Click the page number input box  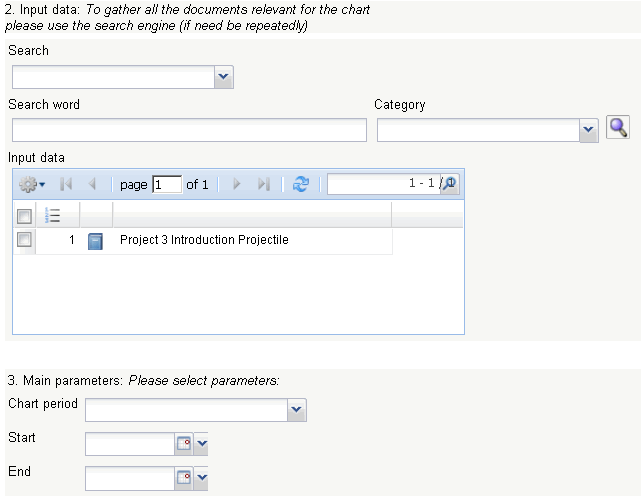(166, 184)
